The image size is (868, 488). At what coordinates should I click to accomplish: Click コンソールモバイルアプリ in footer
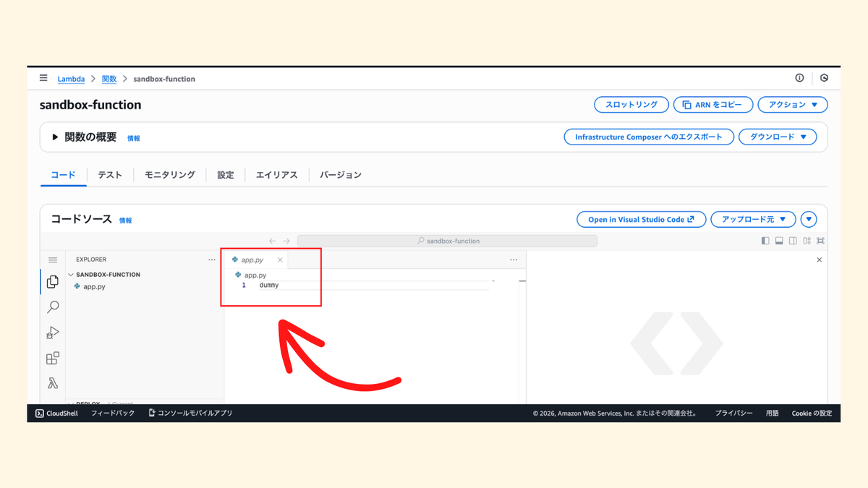tap(190, 414)
